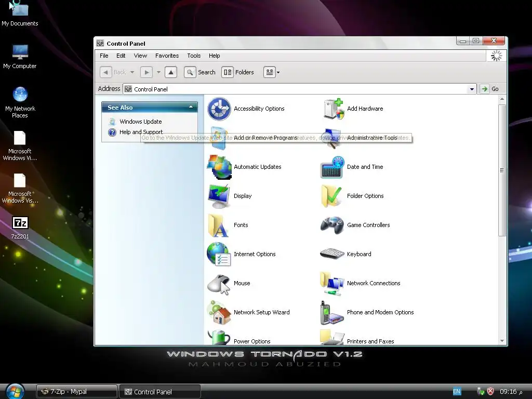The image size is (532, 399).
Task: Click the Forward navigation button
Action: (x=147, y=72)
